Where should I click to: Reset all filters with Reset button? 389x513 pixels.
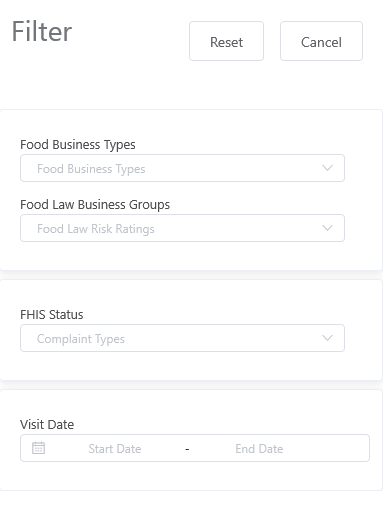pos(226,41)
